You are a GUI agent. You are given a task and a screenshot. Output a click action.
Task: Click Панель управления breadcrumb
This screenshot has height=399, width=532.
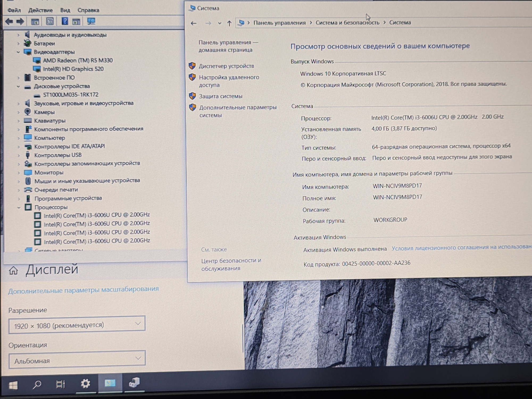[279, 23]
